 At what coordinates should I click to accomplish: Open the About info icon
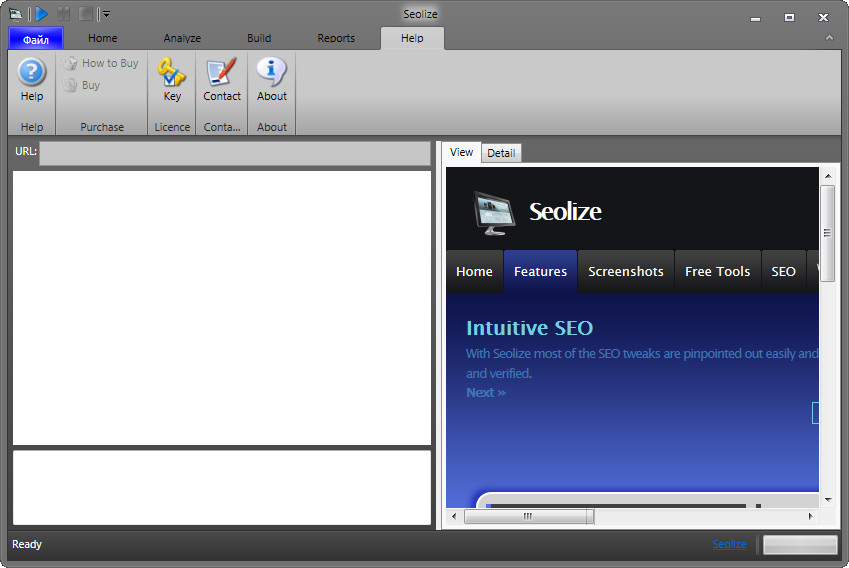(x=271, y=73)
